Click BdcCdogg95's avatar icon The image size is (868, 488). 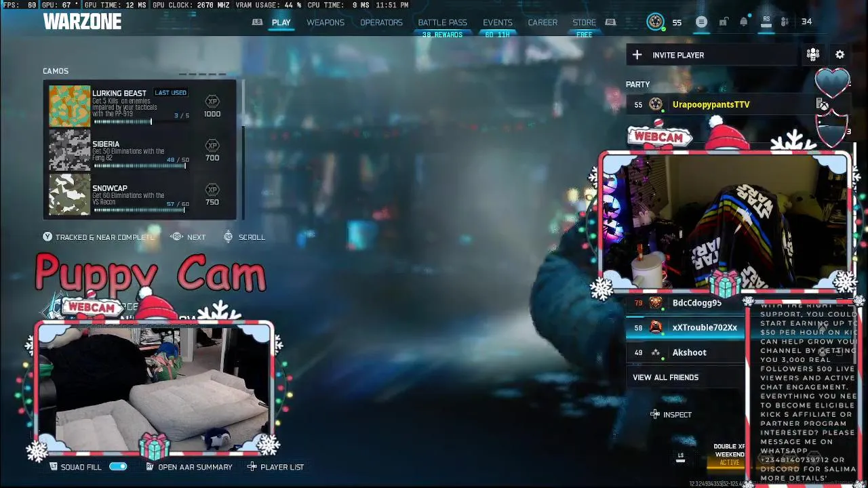pos(656,303)
